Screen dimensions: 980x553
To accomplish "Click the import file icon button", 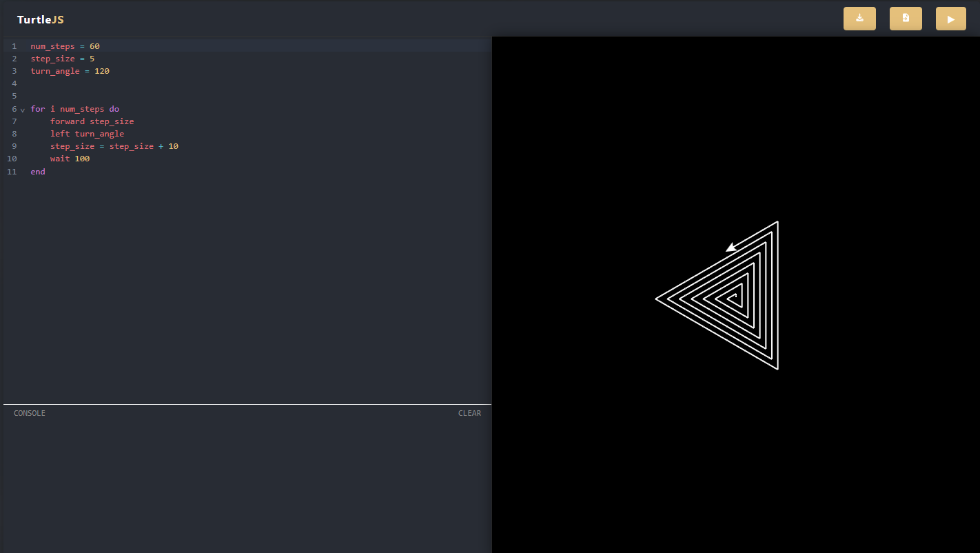I will [x=906, y=19].
